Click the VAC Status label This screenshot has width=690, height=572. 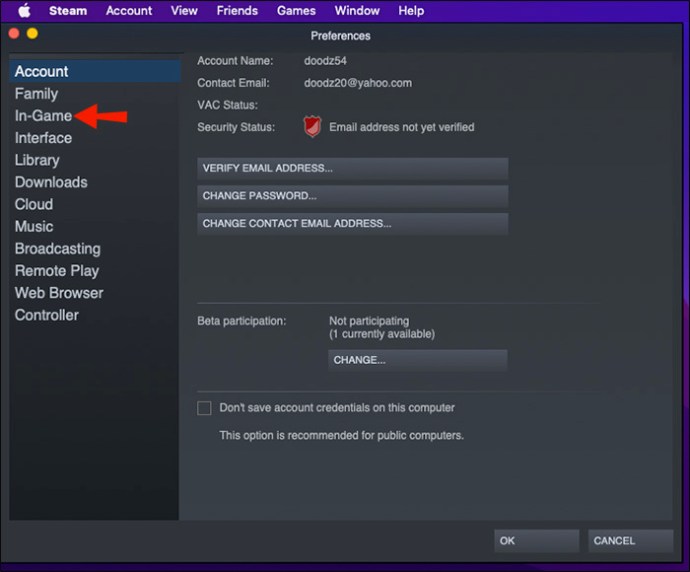(228, 105)
